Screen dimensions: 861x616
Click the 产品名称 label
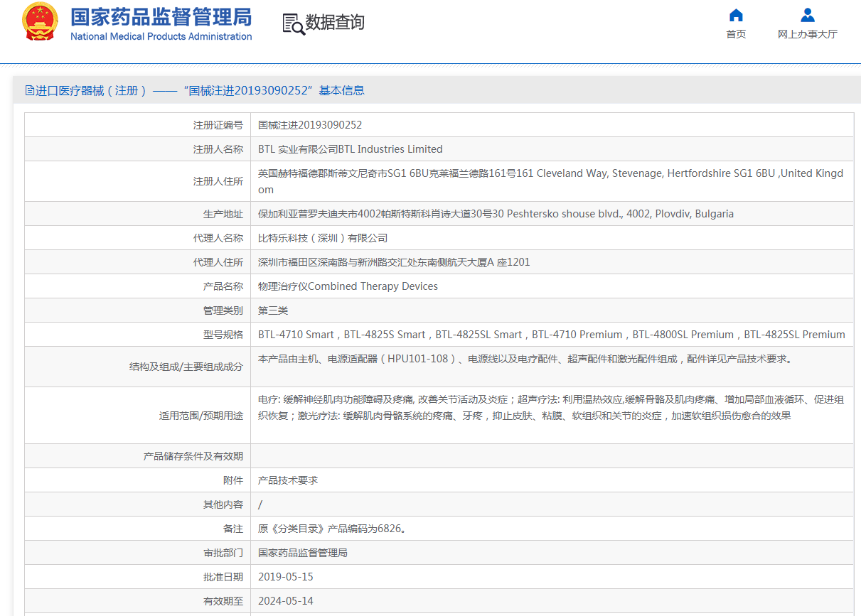pos(223,286)
